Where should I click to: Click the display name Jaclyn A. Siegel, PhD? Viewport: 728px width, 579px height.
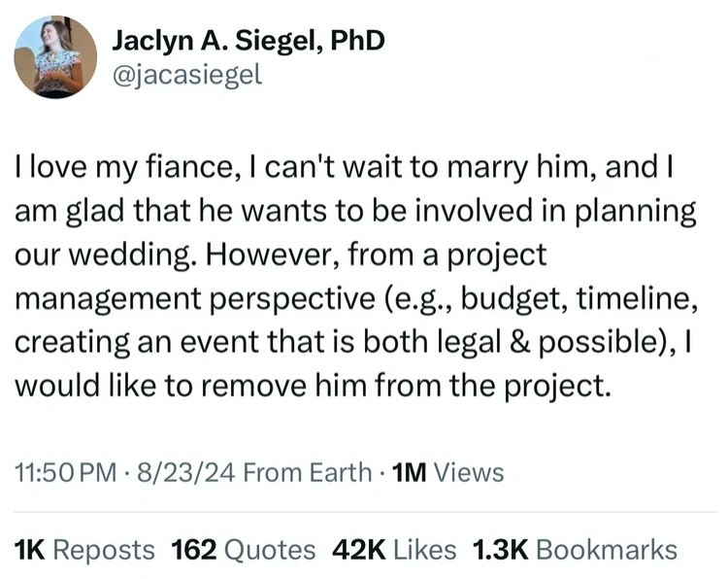(x=248, y=41)
